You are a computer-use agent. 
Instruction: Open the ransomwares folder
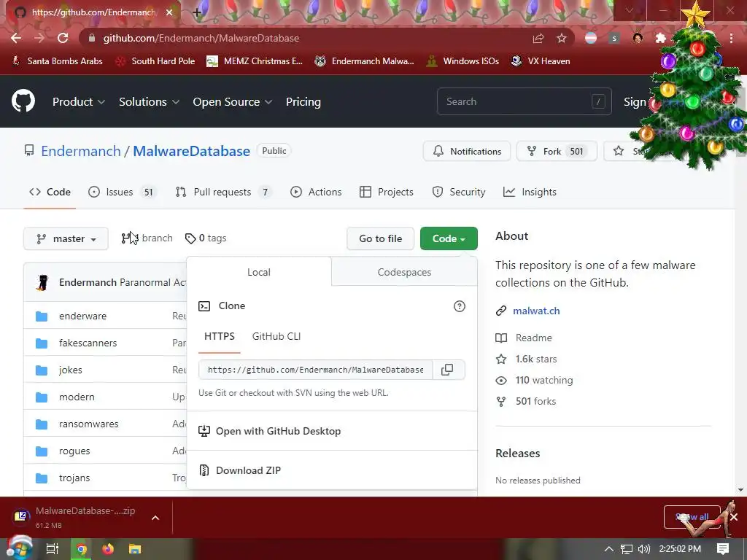point(88,424)
